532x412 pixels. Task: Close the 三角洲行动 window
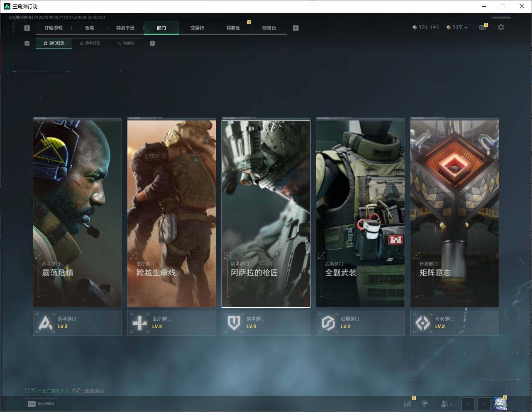pos(522,6)
